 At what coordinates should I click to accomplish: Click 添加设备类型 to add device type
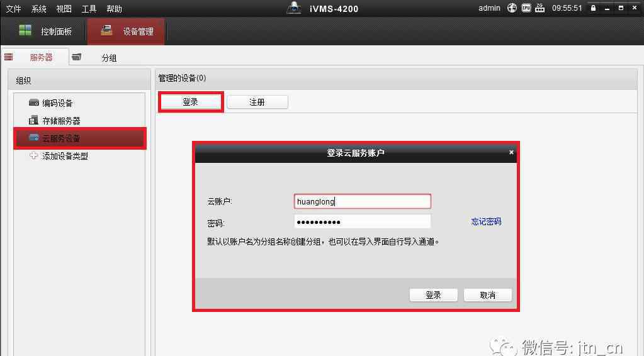click(x=64, y=156)
